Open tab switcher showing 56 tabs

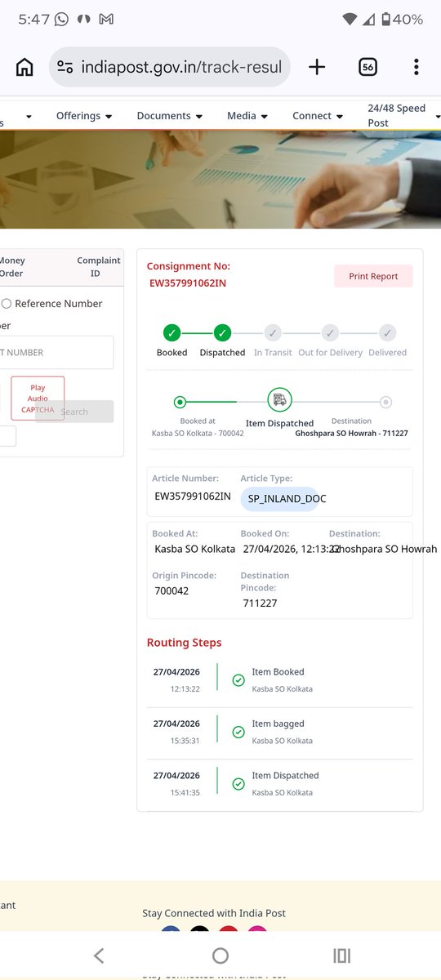[367, 68]
